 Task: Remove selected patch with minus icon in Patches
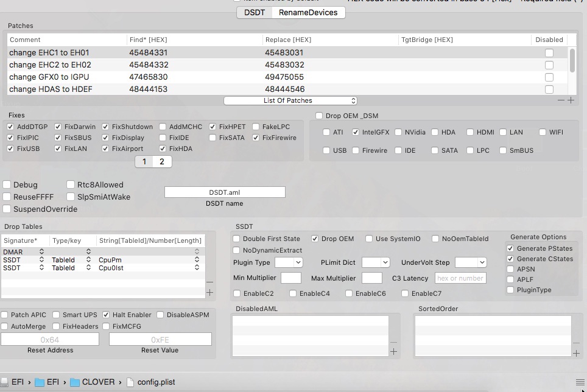tap(561, 100)
